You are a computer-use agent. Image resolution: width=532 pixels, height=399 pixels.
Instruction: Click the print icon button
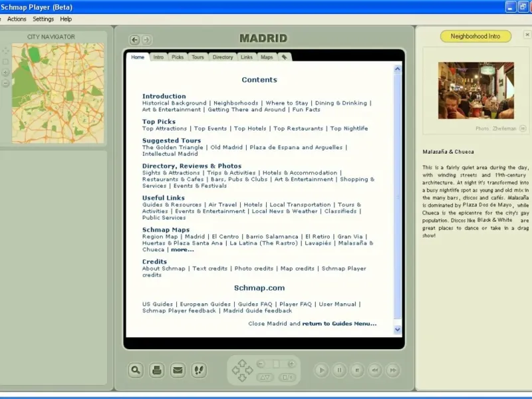[157, 370]
